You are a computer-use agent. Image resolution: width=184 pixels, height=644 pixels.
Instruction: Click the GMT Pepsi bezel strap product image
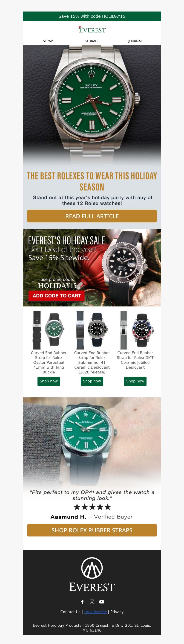pyautogui.click(x=135, y=330)
